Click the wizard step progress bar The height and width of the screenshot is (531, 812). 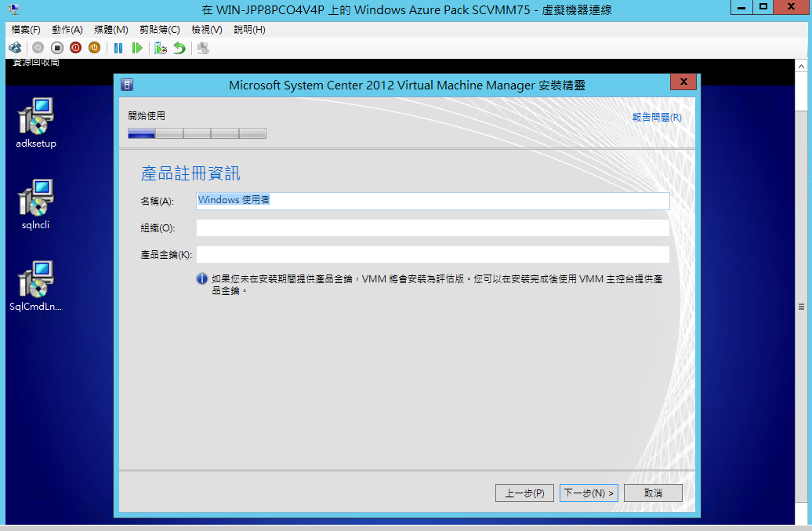pos(197,133)
